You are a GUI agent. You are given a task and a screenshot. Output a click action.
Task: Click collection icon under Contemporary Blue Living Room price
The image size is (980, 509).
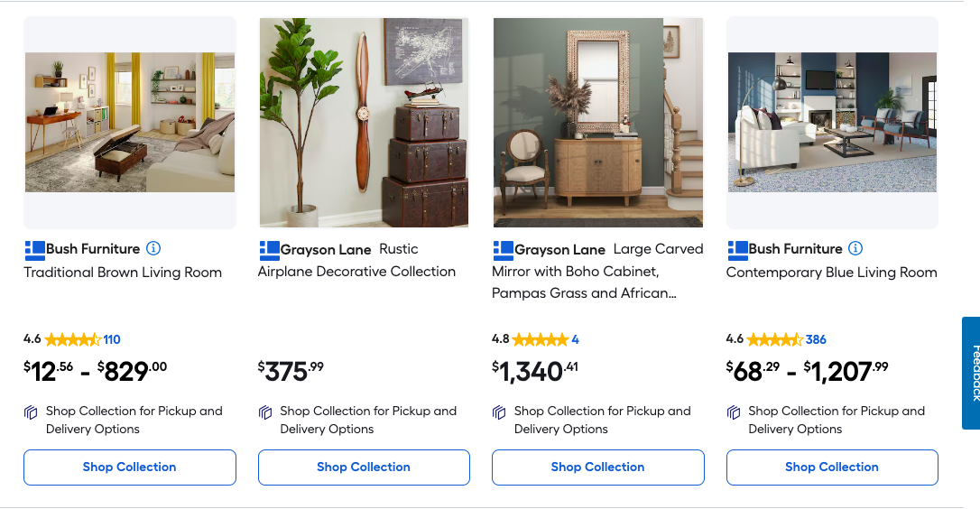tap(734, 412)
